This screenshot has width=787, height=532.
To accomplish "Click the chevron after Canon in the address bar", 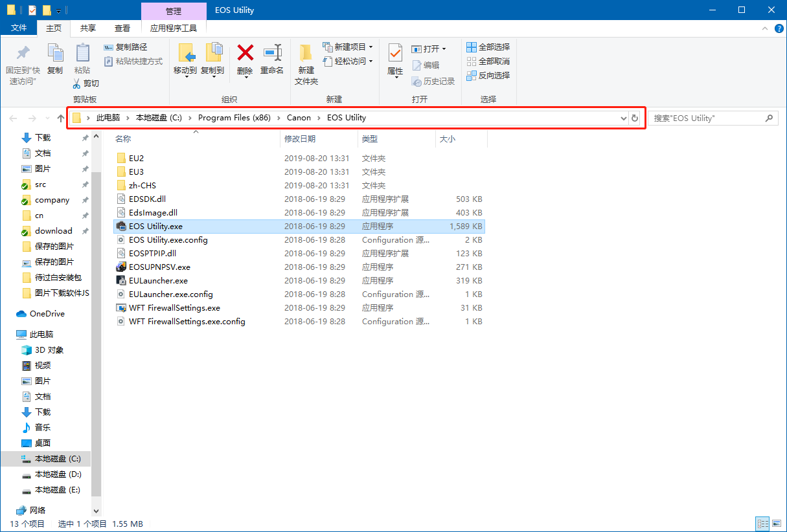I will (x=319, y=118).
